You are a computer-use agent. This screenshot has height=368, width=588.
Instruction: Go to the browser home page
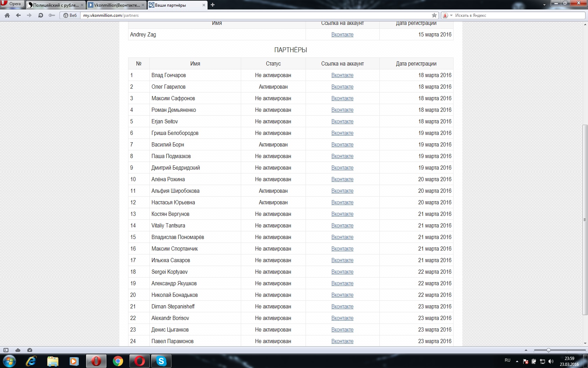pyautogui.click(x=7, y=15)
